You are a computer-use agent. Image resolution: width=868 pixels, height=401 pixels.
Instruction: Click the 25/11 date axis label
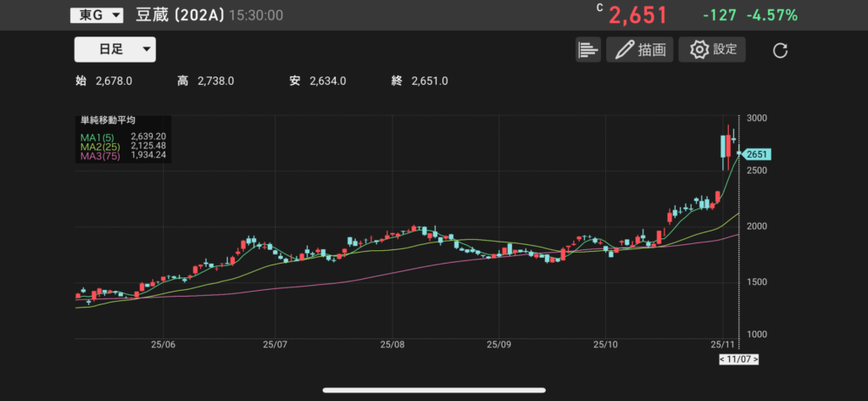(722, 344)
